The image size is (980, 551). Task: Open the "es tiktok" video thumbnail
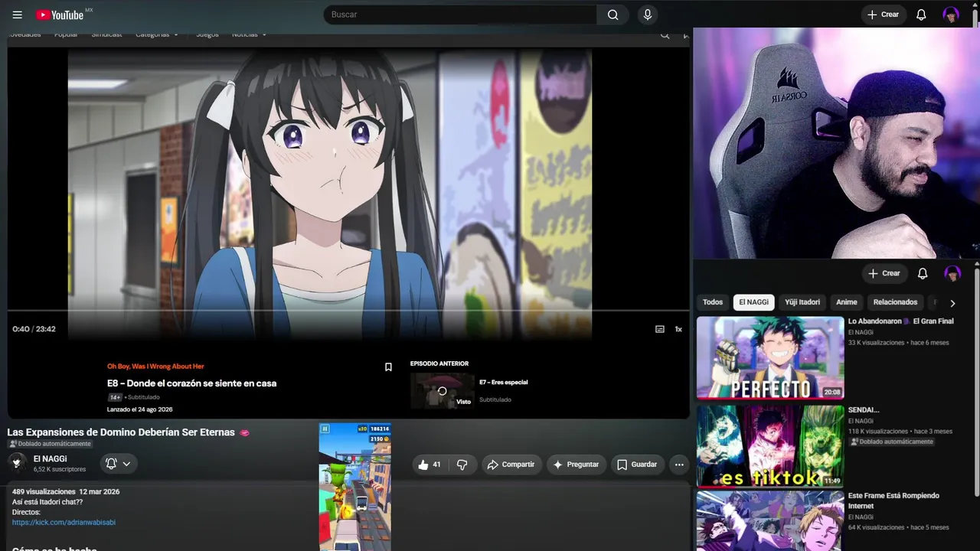770,446
